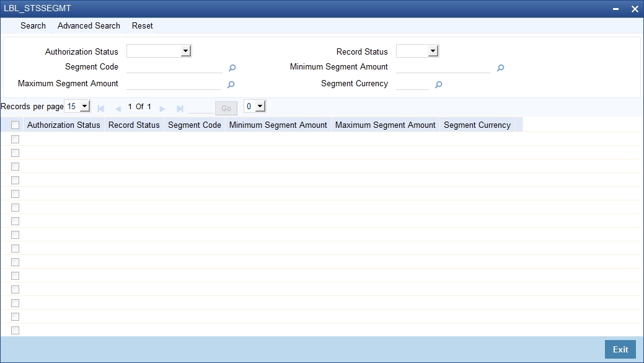This screenshot has height=363, width=644.
Task: Close the LBL_STSSEGMT window
Action: tap(635, 9)
